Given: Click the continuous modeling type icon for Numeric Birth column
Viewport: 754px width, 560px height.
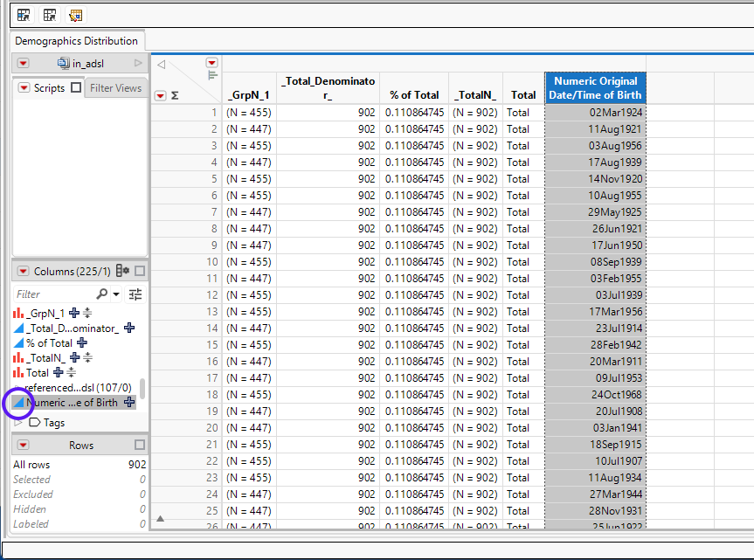Looking at the screenshot, I should pyautogui.click(x=18, y=403).
